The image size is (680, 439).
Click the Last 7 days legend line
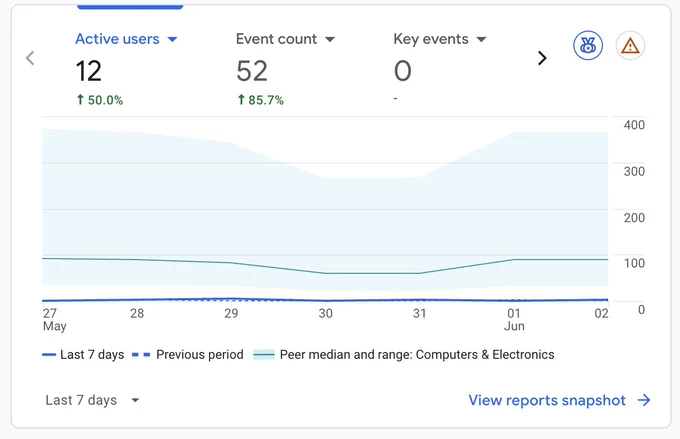[x=49, y=355]
